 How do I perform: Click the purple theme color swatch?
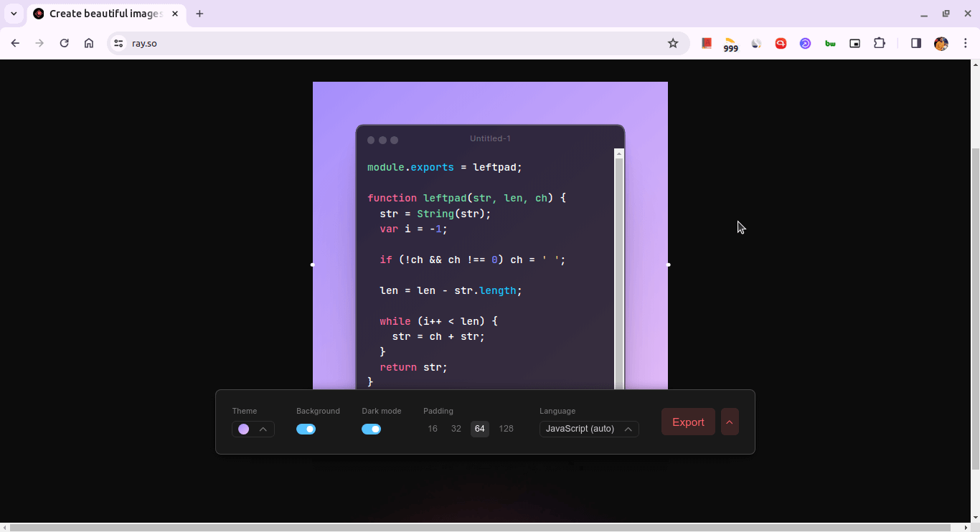pos(244,429)
